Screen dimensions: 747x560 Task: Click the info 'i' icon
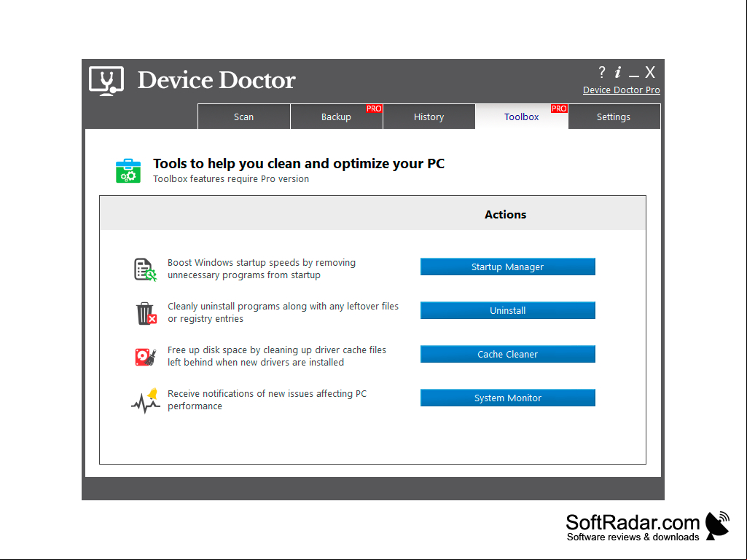[x=618, y=72]
